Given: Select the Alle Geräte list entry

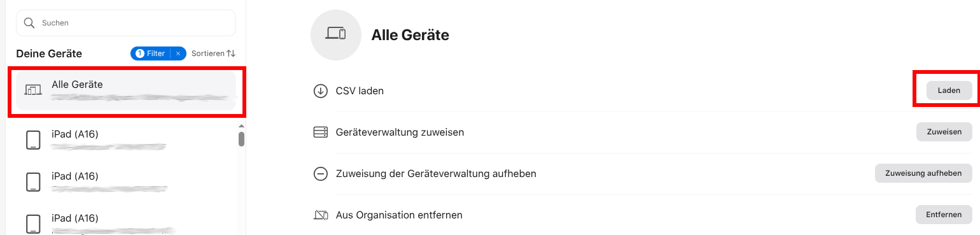Looking at the screenshot, I should coord(126,90).
